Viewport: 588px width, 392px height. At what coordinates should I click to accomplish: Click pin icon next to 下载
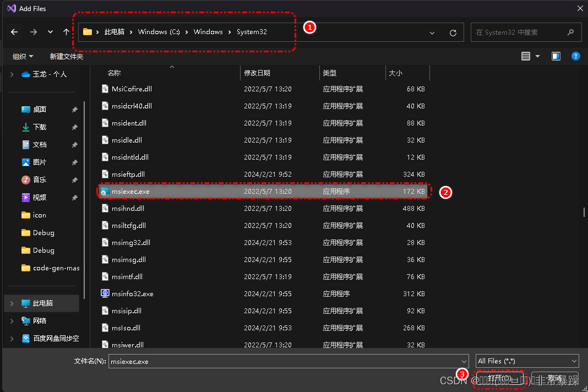pyautogui.click(x=75, y=127)
